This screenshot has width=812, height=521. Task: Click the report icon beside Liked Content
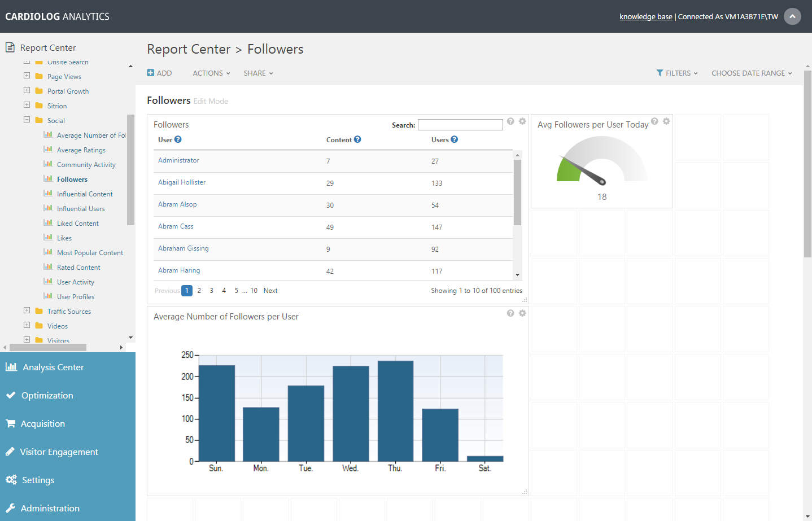point(48,222)
